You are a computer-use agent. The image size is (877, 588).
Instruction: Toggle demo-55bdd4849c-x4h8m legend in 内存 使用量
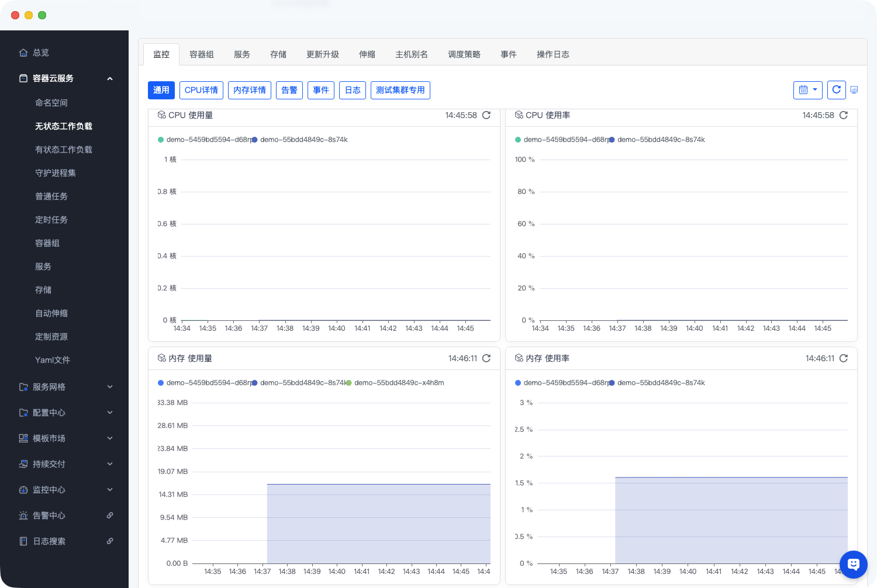click(x=399, y=383)
